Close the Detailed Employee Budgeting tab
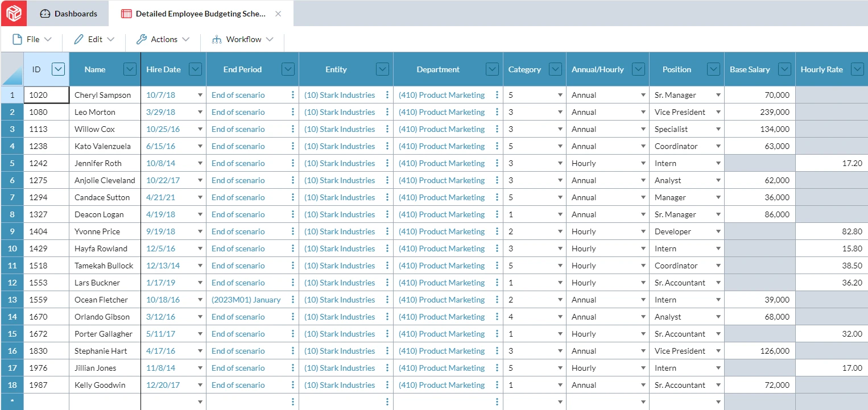Screen dimensions: 868x410 coord(278,14)
